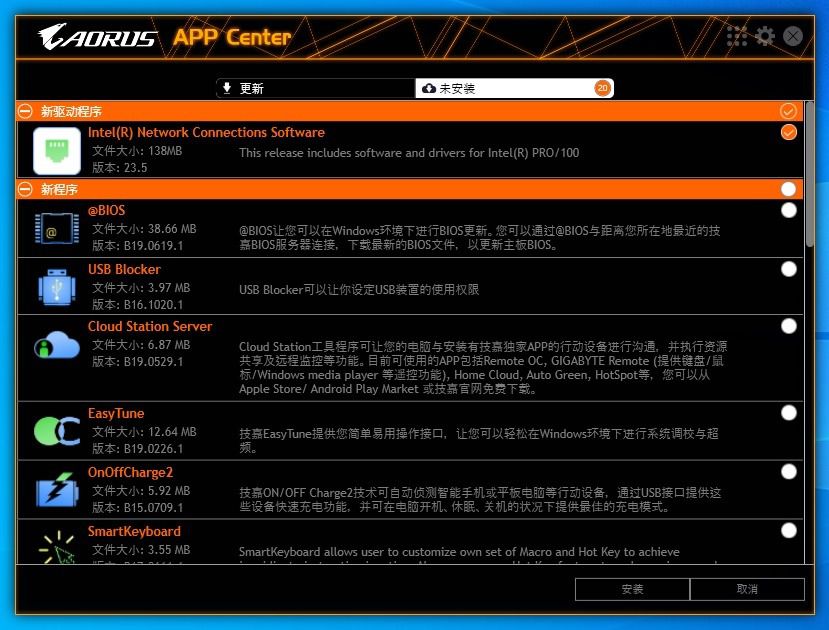The width and height of the screenshot is (829, 630).
Task: Open APP Center settings via gear icon
Action: (765, 35)
